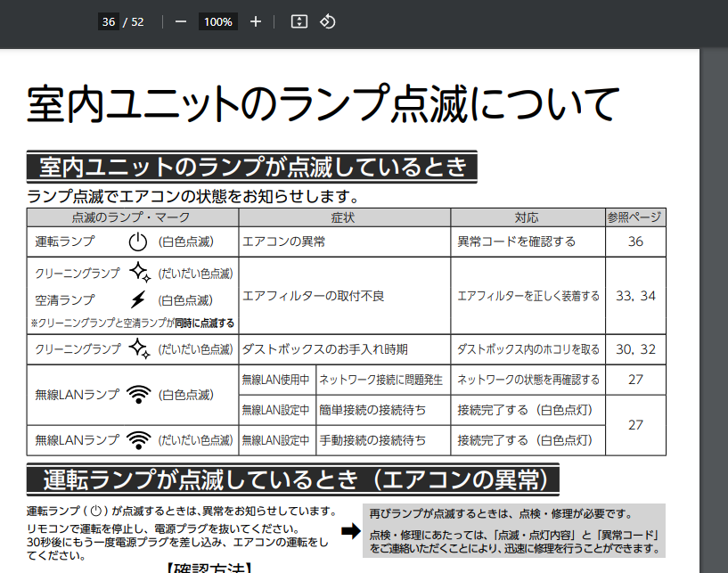Click the 運転ランプが点滅しているとき section heading
Image resolution: width=728 pixels, height=573 pixels.
pos(292,480)
